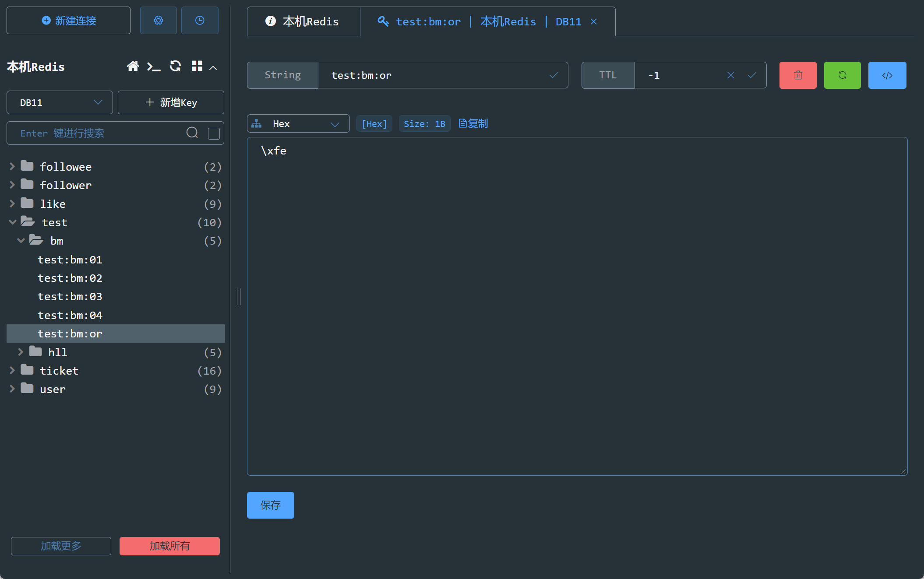Reload key value with green refresh button
Screen dimensions: 924x579
tap(842, 75)
